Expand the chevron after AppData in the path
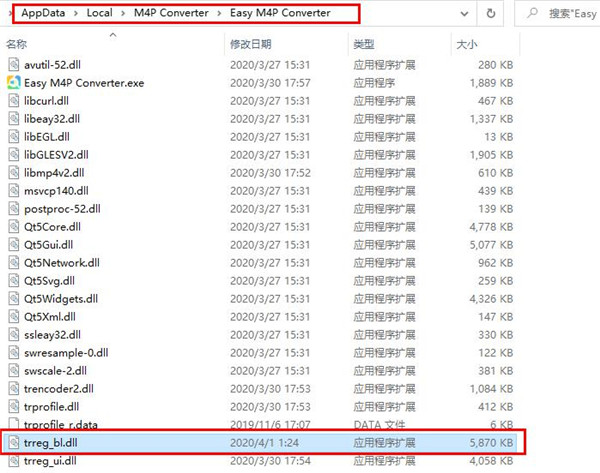Image resolution: width=600 pixels, height=473 pixels. 76,13
